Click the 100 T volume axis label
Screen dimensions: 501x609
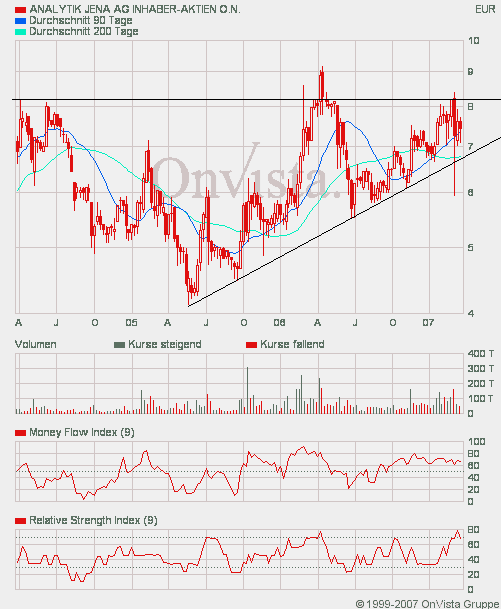click(x=481, y=399)
